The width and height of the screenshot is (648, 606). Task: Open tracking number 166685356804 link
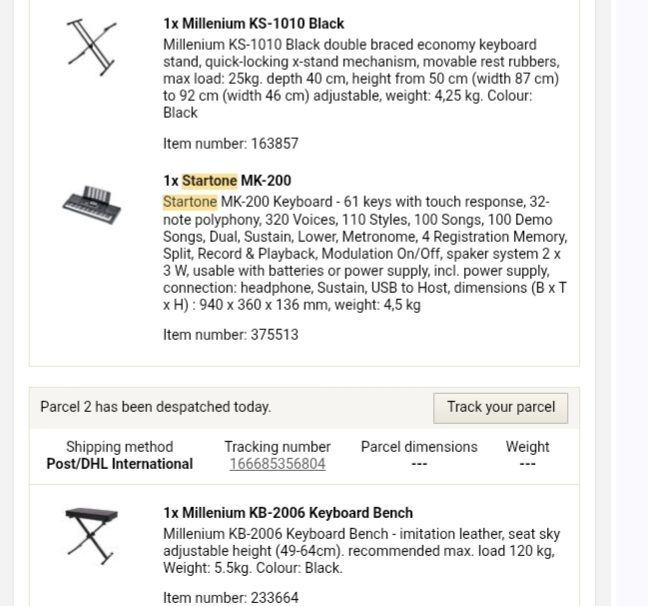tap(278, 464)
